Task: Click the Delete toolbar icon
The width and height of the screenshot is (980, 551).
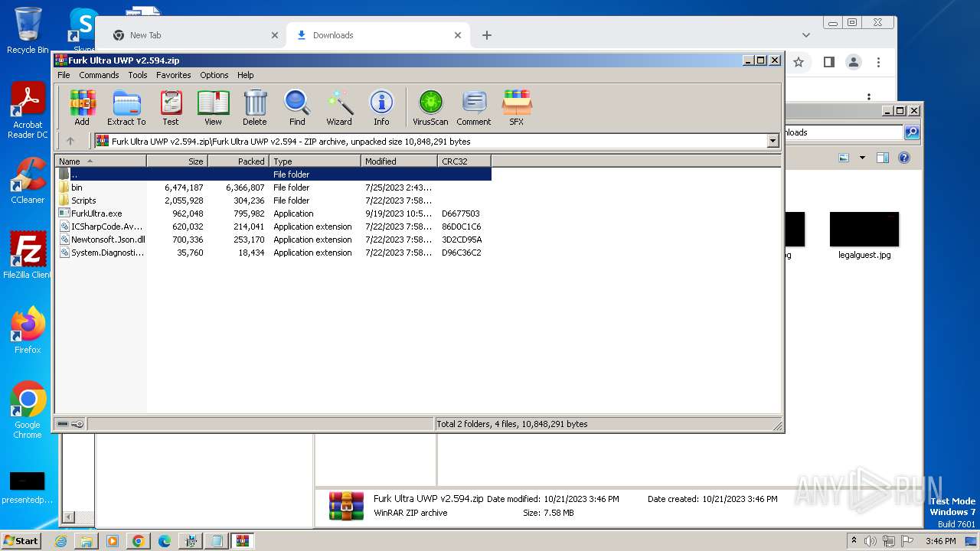Action: pyautogui.click(x=255, y=107)
